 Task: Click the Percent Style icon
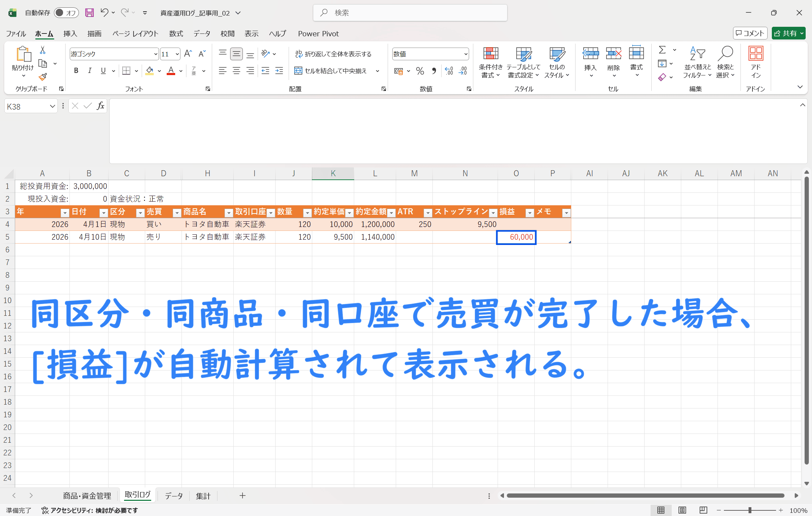(x=420, y=71)
